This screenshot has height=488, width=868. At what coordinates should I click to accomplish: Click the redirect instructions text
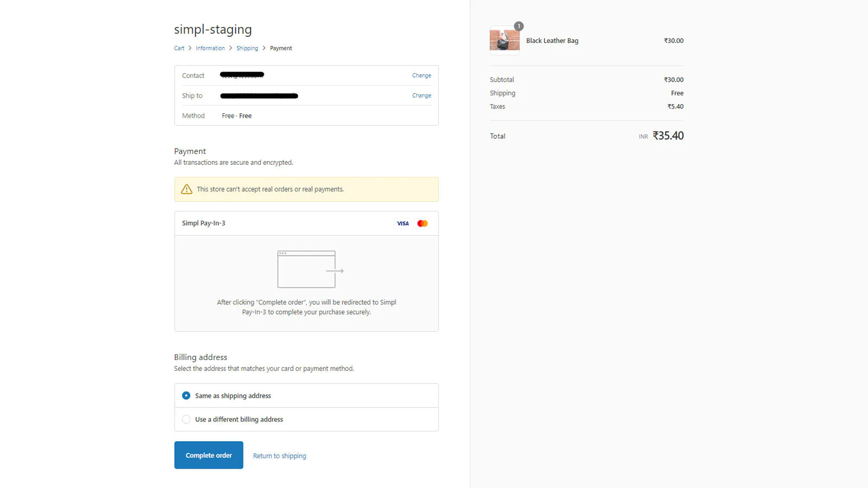[307, 307]
